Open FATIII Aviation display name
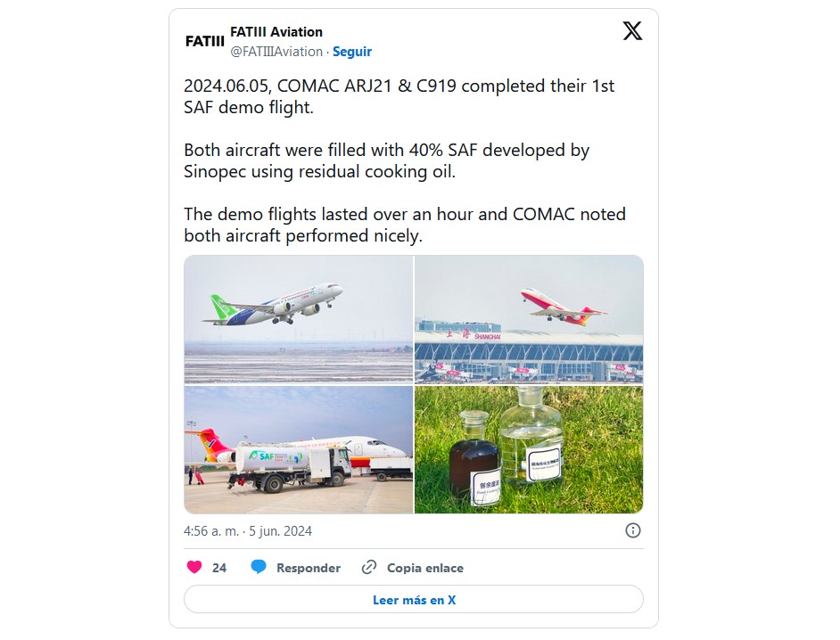 tap(276, 32)
